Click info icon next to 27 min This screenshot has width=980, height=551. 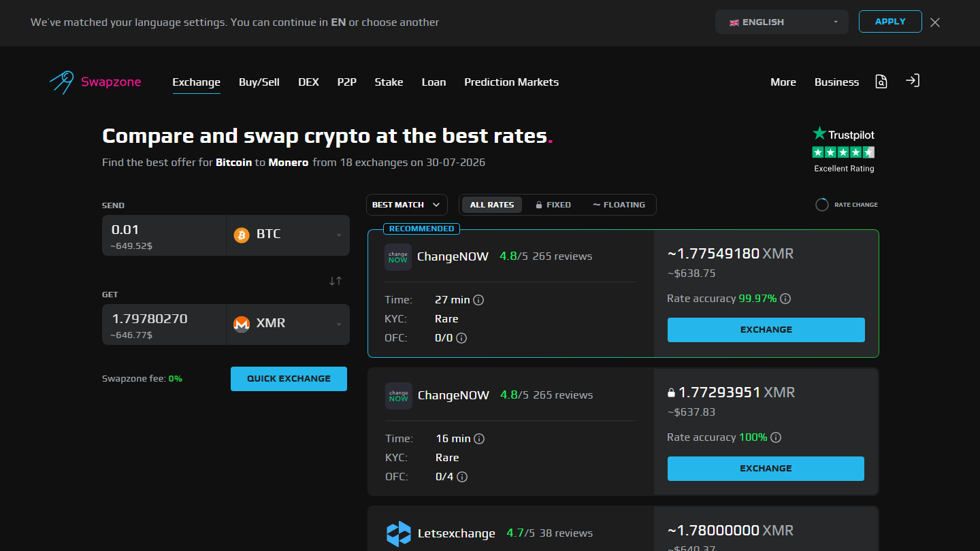click(x=478, y=300)
